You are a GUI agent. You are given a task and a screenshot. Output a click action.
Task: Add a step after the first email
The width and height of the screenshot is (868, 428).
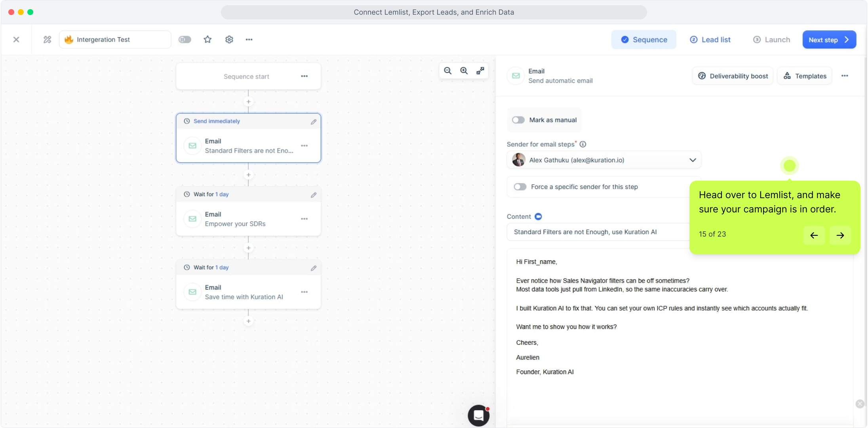(248, 175)
